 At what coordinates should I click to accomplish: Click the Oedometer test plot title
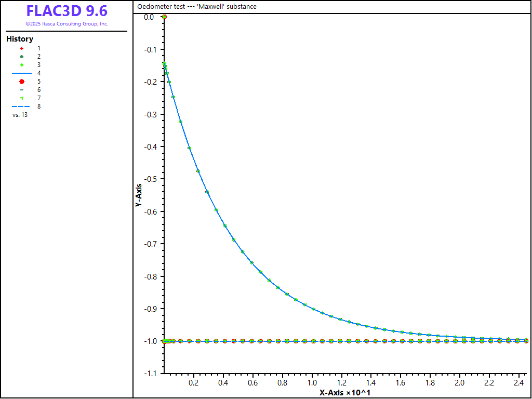[196, 7]
